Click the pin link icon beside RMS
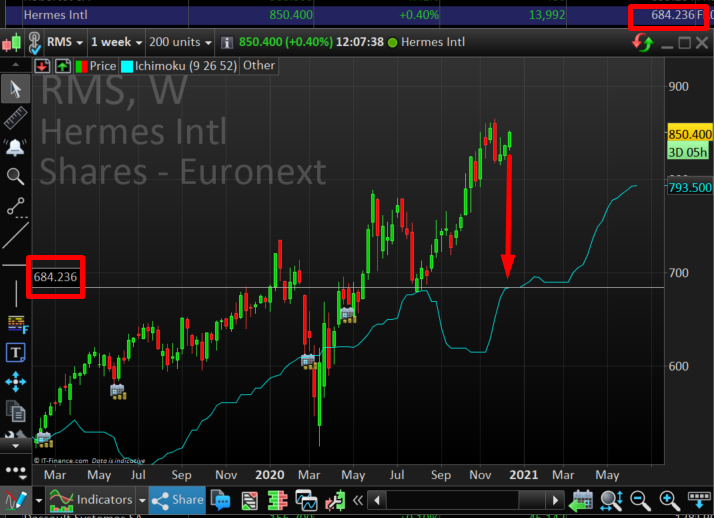714x518 pixels. point(34,43)
